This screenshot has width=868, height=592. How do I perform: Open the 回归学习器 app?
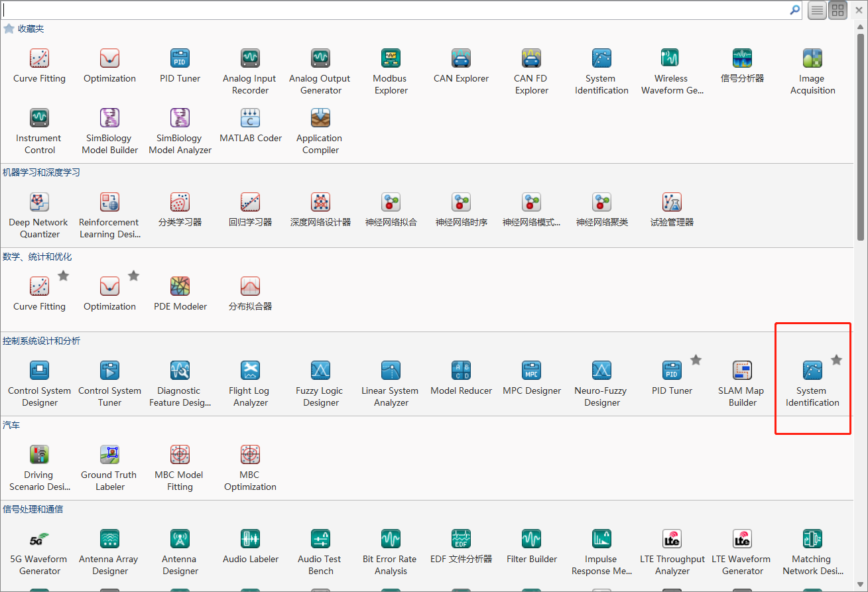250,210
